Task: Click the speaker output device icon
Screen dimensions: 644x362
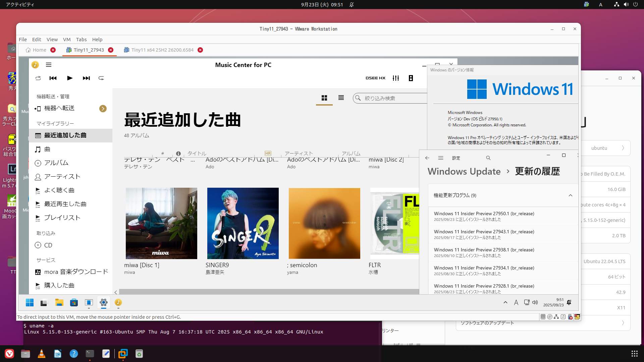Action: pos(411,78)
